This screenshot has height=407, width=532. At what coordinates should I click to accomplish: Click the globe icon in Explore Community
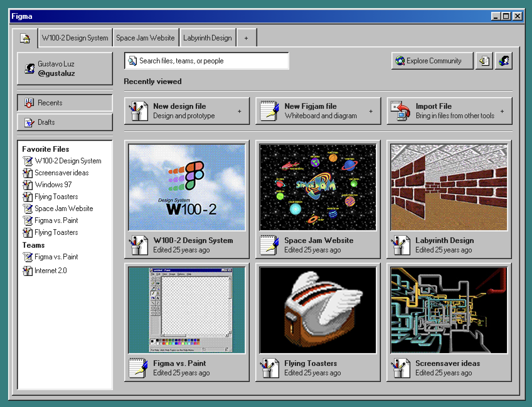pyautogui.click(x=400, y=61)
